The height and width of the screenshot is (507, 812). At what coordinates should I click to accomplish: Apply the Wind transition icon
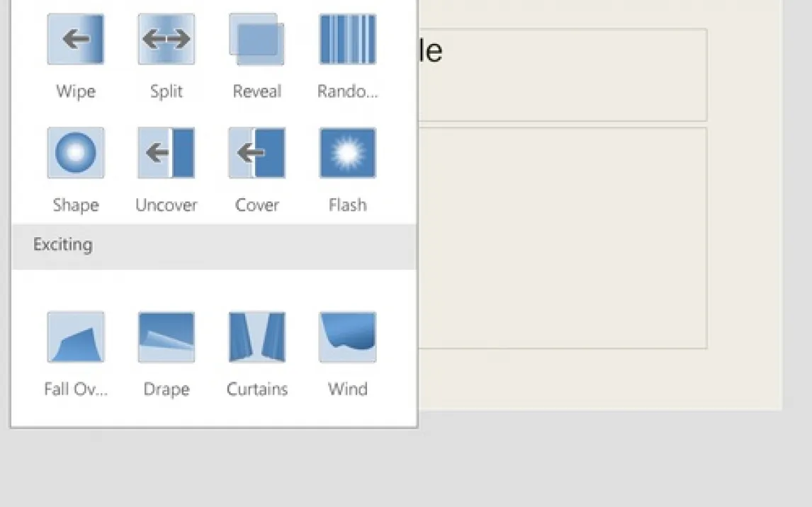point(347,337)
